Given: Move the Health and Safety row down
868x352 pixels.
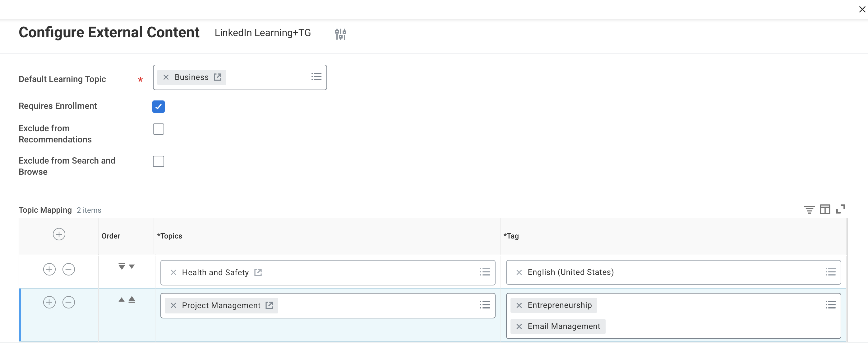Looking at the screenshot, I should click(132, 267).
